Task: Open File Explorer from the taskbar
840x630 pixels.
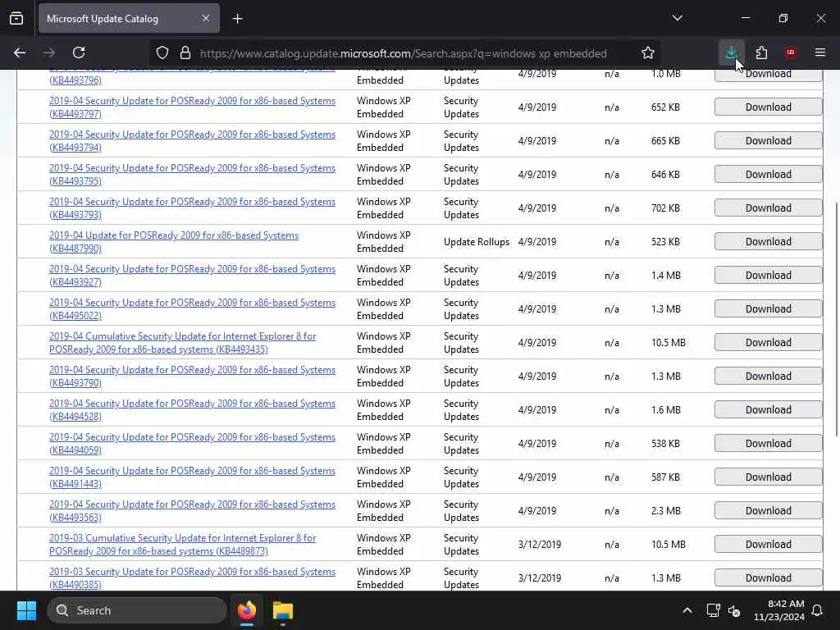Action: (283, 610)
